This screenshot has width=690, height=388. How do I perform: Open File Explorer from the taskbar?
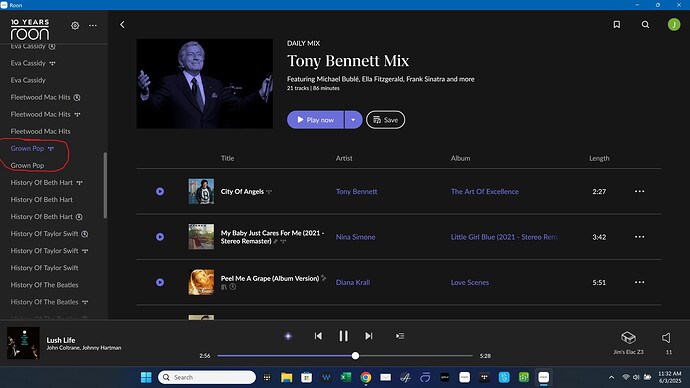pos(287,377)
